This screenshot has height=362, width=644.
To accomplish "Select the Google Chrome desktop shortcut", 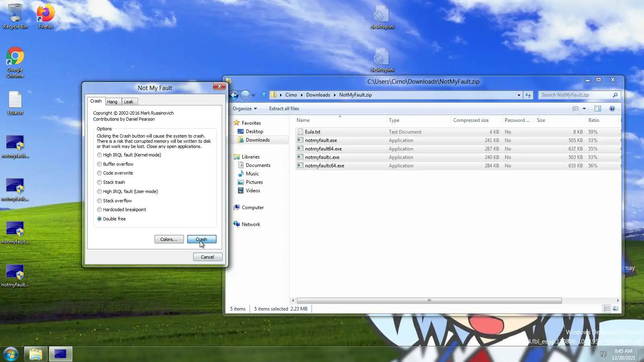I will (15, 63).
